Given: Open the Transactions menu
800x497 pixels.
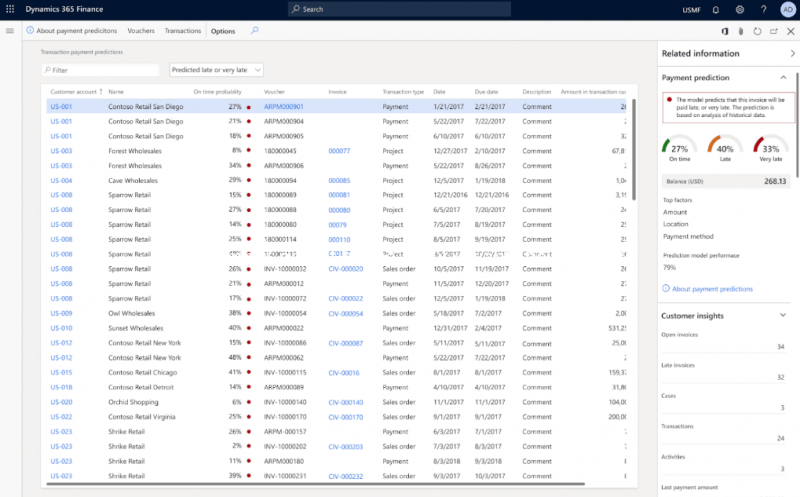Looking at the screenshot, I should [x=183, y=31].
